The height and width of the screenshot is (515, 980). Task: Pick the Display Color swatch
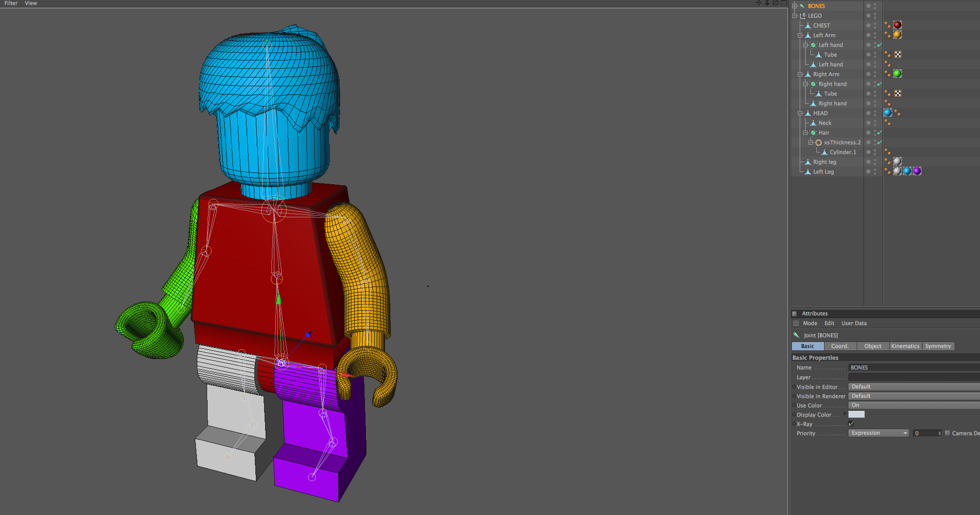(856, 415)
